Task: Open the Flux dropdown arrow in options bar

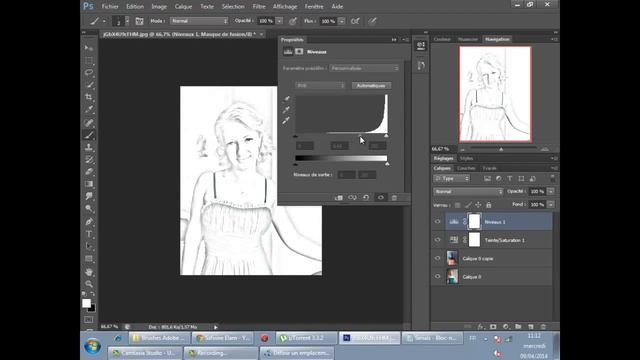Action: (342, 21)
